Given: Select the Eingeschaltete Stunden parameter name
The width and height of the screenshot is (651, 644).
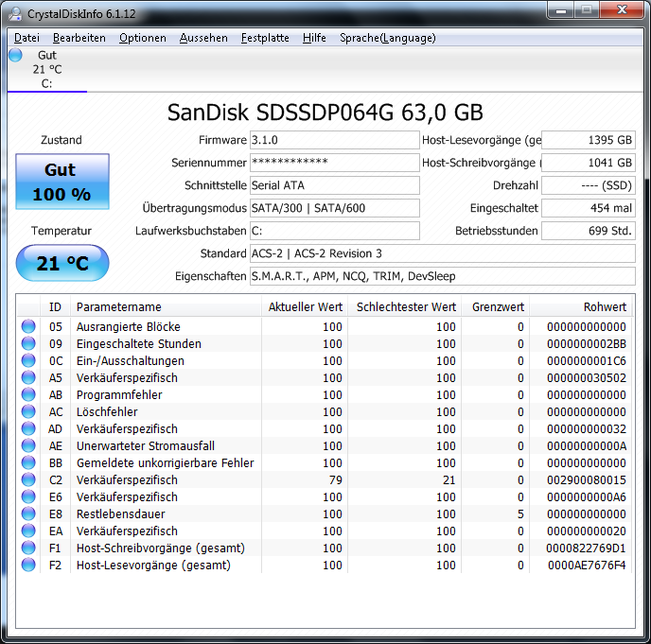Looking at the screenshot, I should pos(139,344).
